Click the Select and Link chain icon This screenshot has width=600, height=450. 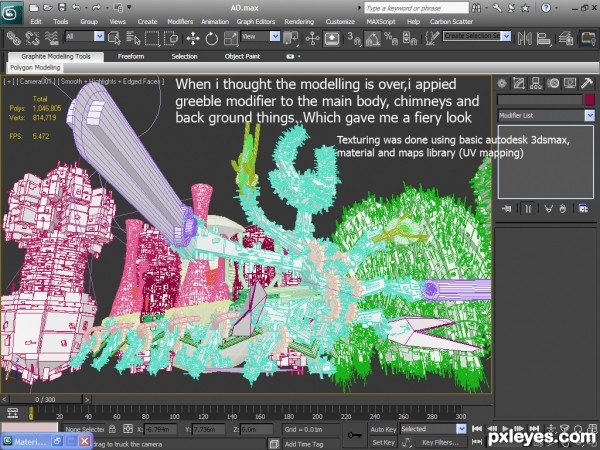[13, 38]
